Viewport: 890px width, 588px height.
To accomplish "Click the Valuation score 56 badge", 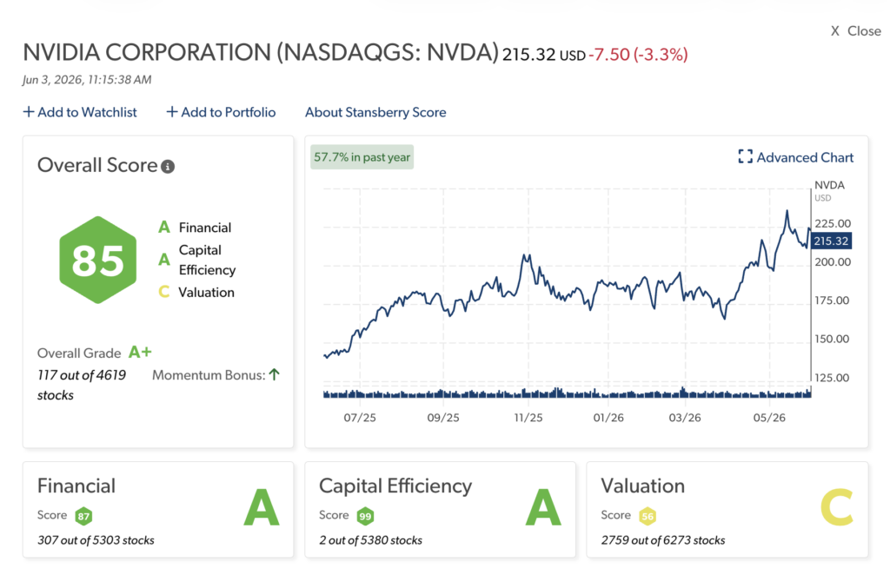I will pos(647,516).
